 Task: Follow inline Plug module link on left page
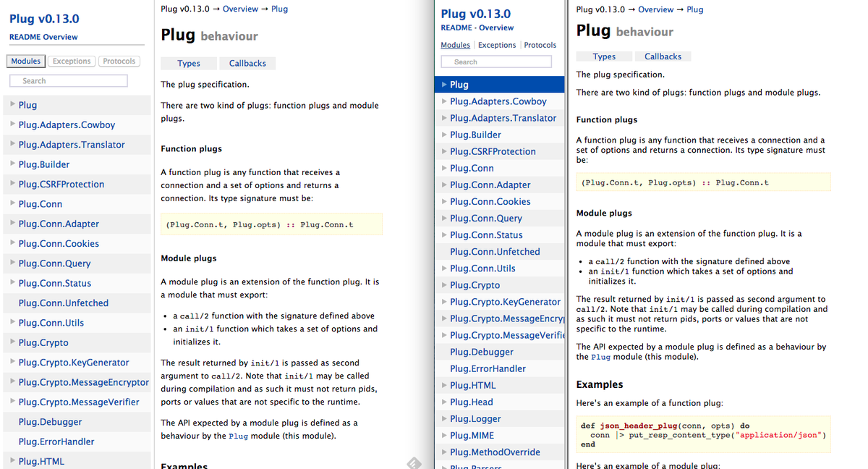pos(239,436)
